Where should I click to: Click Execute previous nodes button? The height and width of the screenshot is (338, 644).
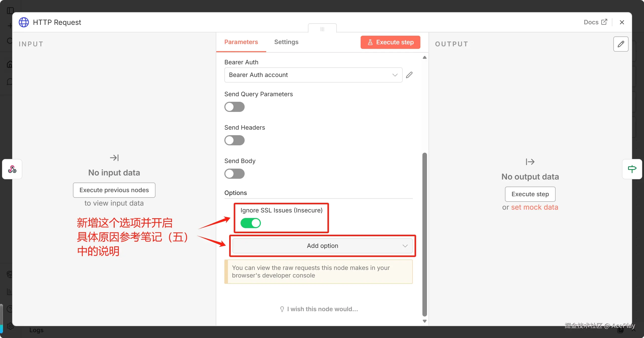pos(114,190)
